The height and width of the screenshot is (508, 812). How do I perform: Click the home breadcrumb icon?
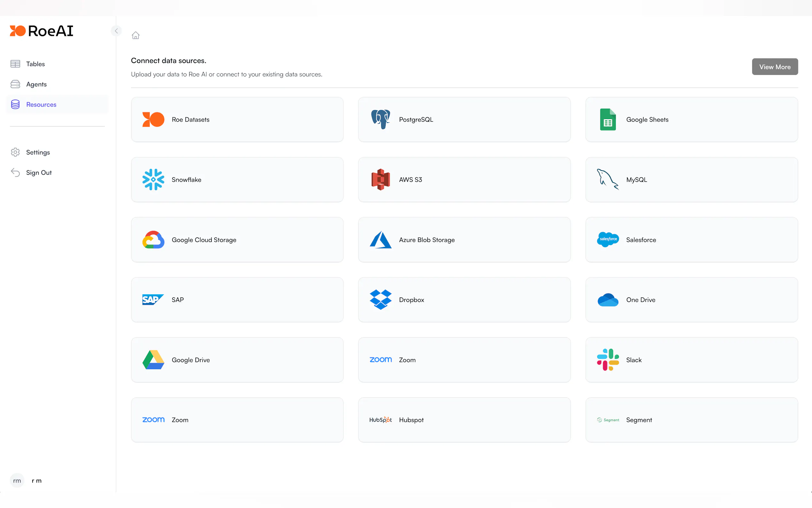tap(135, 35)
